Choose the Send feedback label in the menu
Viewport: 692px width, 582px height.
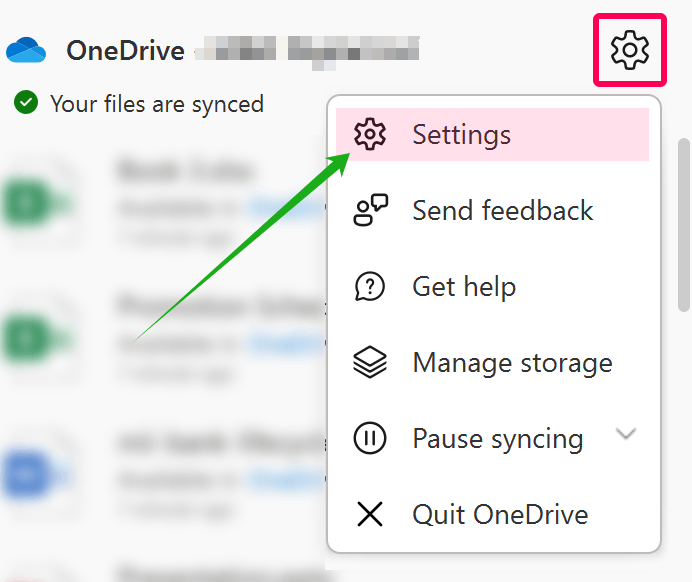[503, 210]
